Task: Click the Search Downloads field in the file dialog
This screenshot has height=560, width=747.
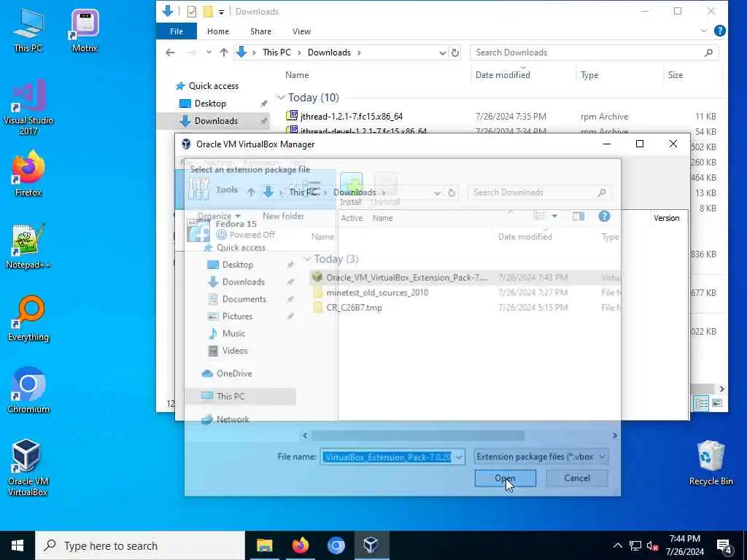Action: tap(539, 192)
